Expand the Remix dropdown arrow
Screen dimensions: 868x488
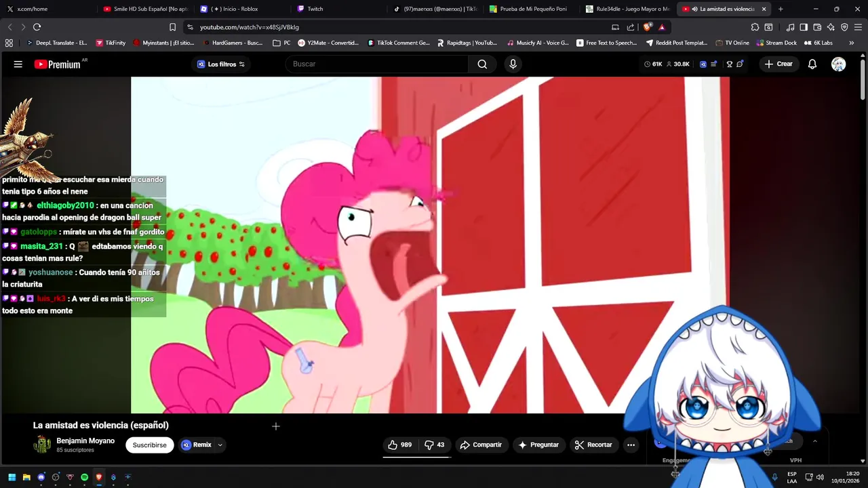[x=220, y=445]
